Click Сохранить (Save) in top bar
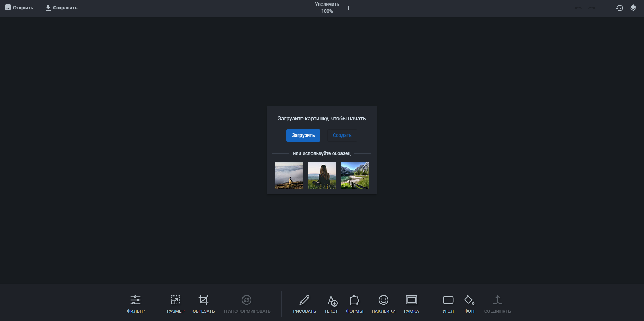 [61, 8]
